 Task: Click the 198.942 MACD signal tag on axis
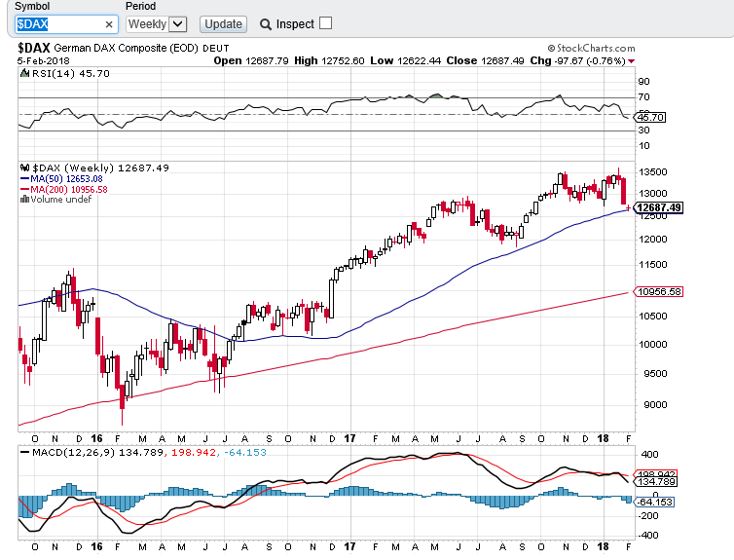click(655, 474)
